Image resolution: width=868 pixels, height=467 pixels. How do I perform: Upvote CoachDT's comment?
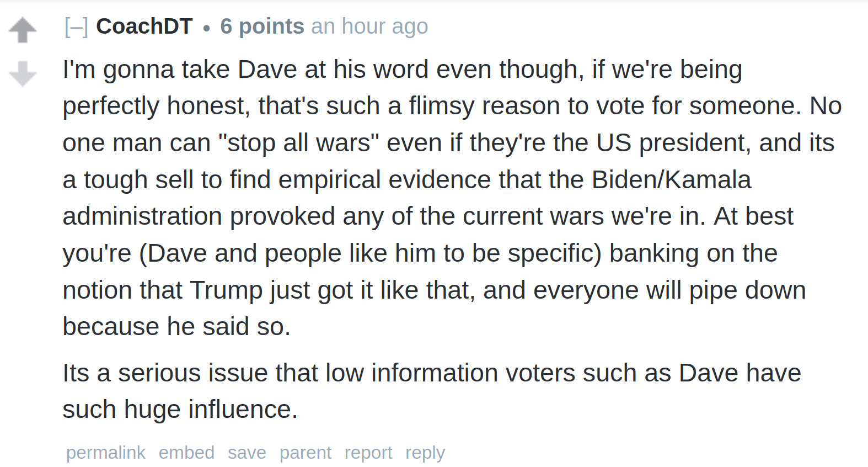click(23, 30)
